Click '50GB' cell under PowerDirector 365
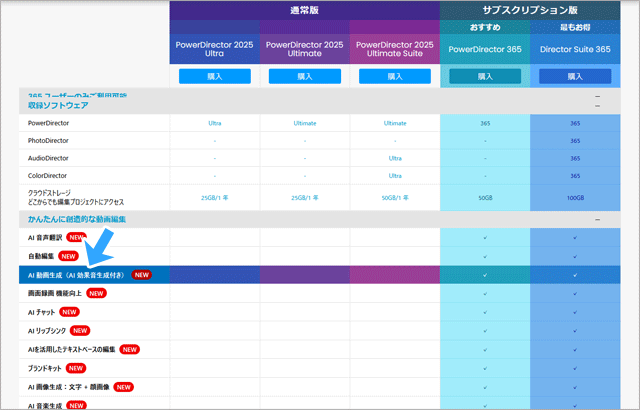 485,198
